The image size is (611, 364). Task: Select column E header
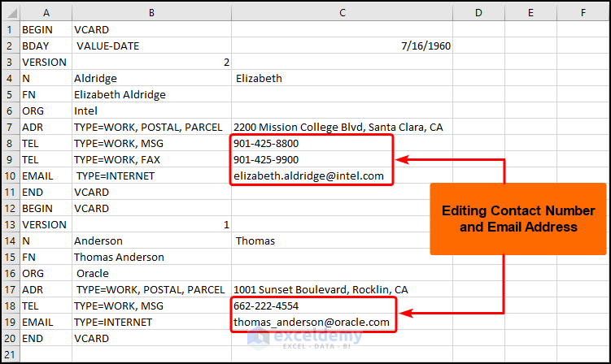click(x=530, y=13)
